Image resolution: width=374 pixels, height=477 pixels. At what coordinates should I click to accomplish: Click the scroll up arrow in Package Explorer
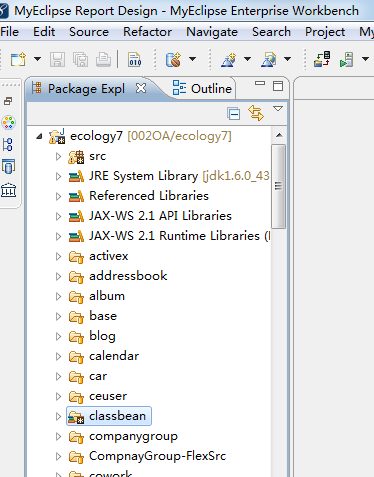tap(279, 135)
